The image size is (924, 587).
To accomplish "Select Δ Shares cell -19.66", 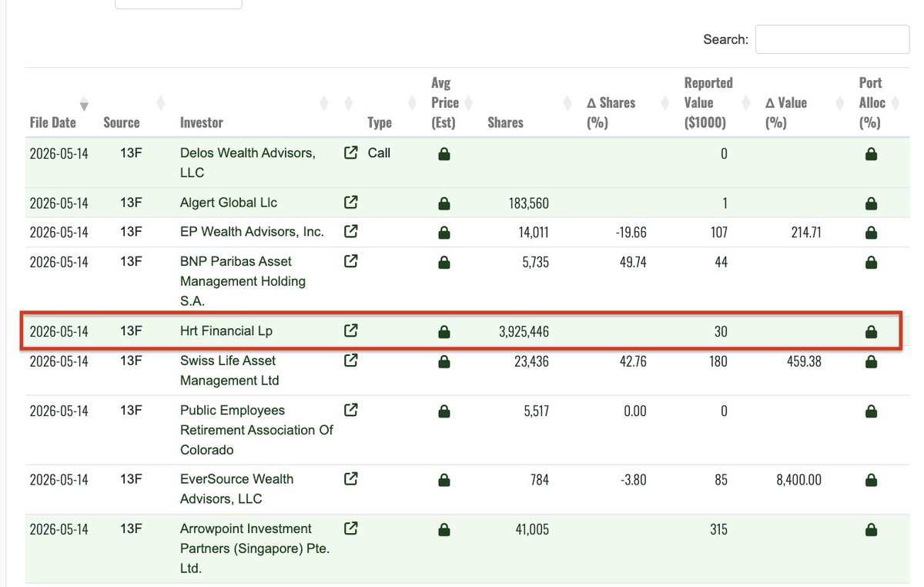I will pos(631,232).
